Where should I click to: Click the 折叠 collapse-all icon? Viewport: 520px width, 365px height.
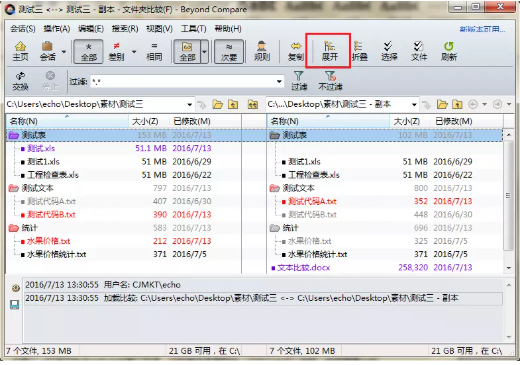359,51
